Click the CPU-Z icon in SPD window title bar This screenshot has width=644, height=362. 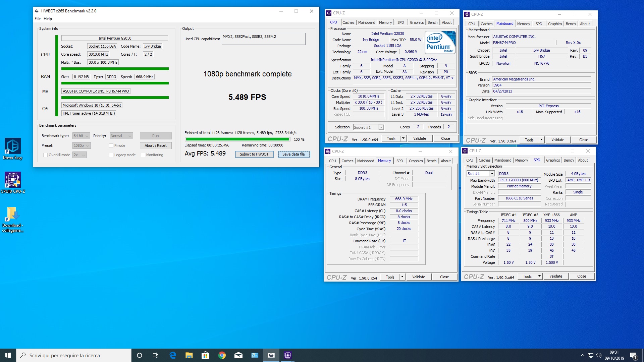tap(465, 151)
